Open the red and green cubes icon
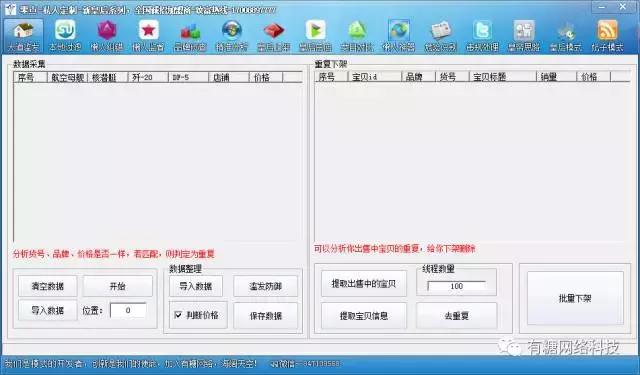This screenshot has height=375, width=640. pos(190,37)
